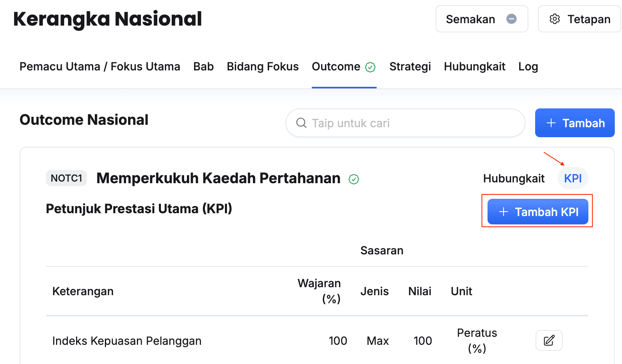Click the plus icon on the Tambah KPI button
This screenshot has height=364, width=622.
(503, 212)
